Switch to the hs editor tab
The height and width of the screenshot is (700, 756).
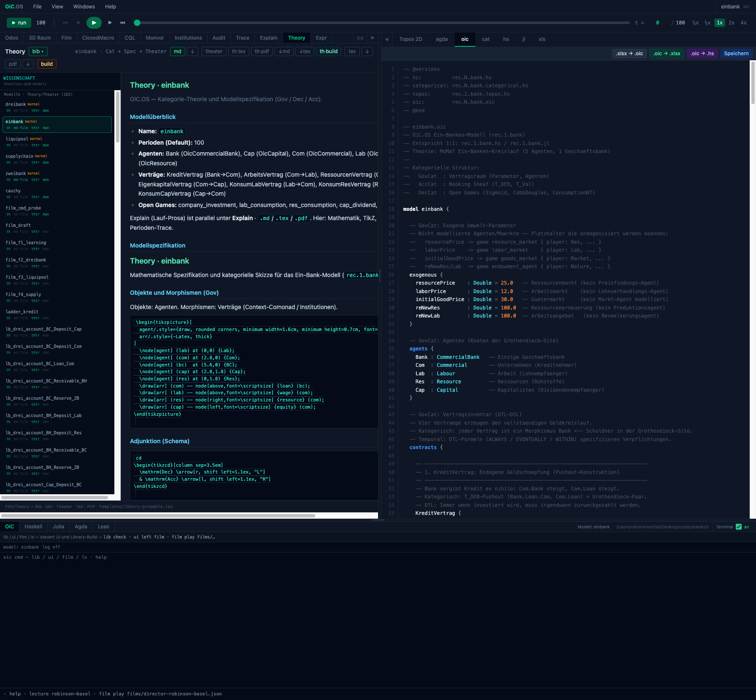click(x=506, y=39)
